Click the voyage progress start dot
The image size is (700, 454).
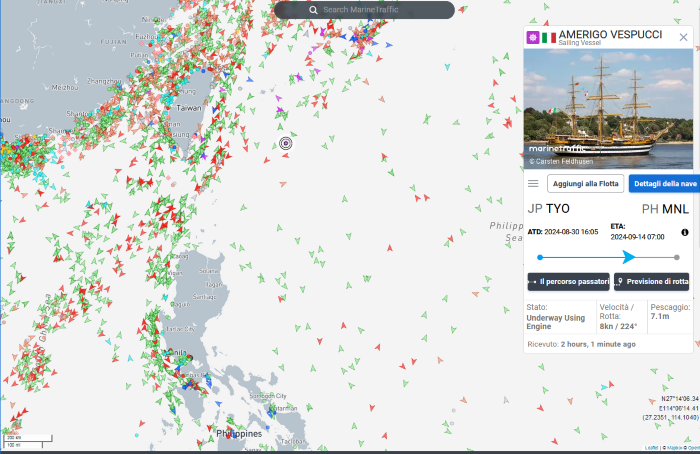540,257
